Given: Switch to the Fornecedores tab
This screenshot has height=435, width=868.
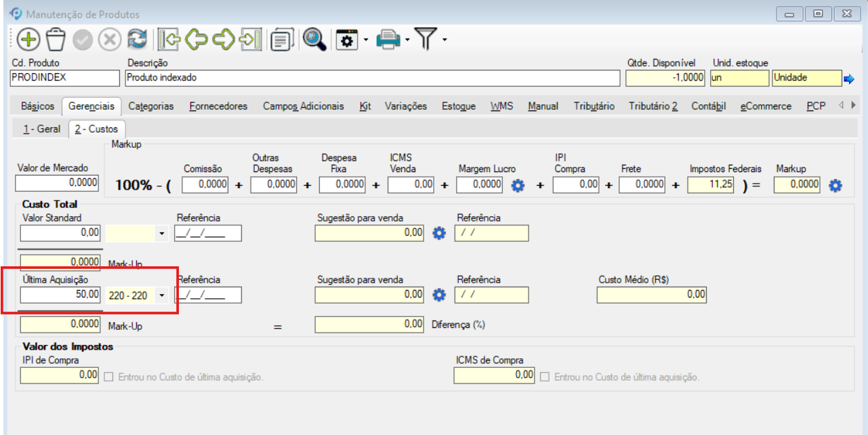Looking at the screenshot, I should [x=218, y=106].
